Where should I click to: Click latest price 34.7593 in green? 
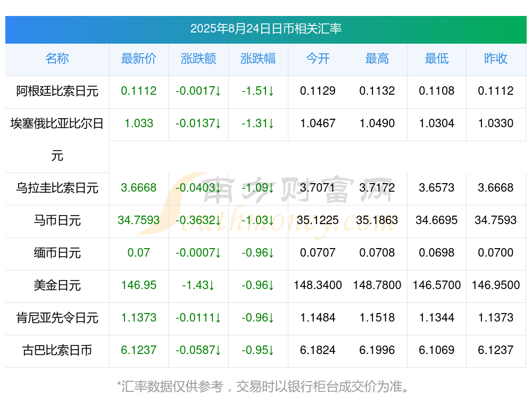(139, 220)
